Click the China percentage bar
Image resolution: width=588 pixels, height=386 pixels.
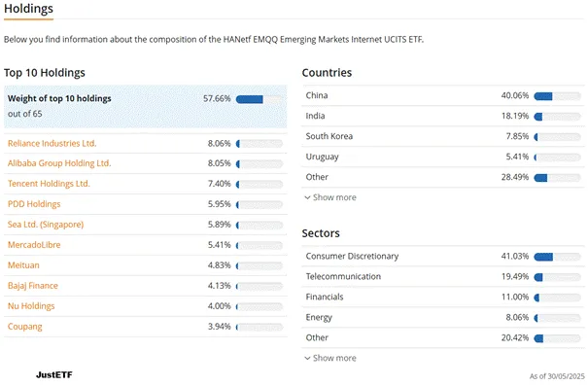(557, 96)
